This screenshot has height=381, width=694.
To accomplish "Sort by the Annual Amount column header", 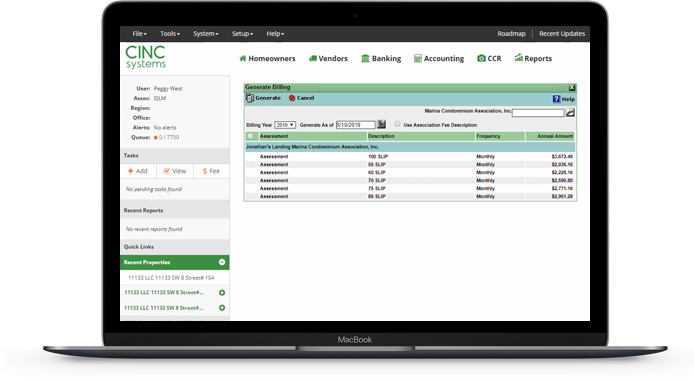I will [555, 136].
